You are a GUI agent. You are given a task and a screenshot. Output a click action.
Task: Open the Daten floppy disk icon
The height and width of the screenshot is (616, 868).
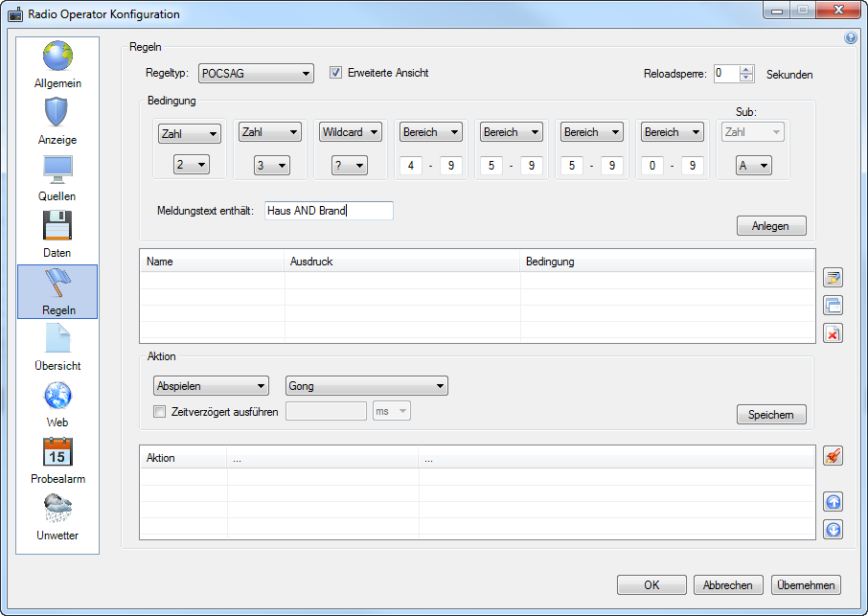[57, 225]
